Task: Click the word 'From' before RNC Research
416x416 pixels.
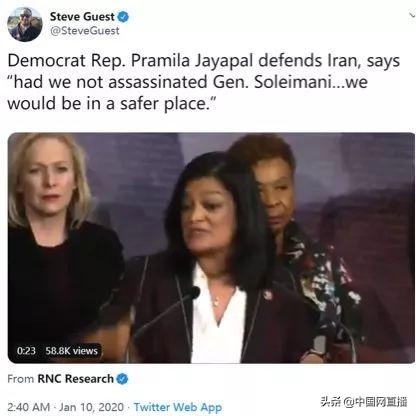Action: click(21, 379)
